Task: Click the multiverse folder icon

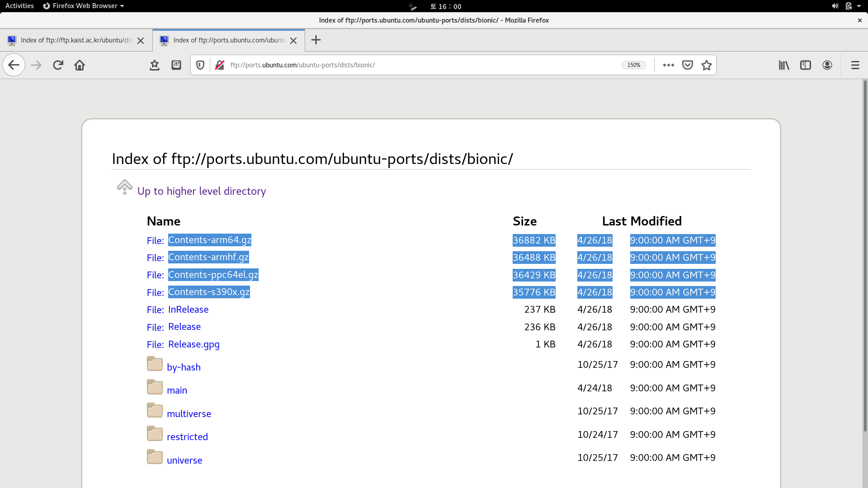Action: (155, 410)
